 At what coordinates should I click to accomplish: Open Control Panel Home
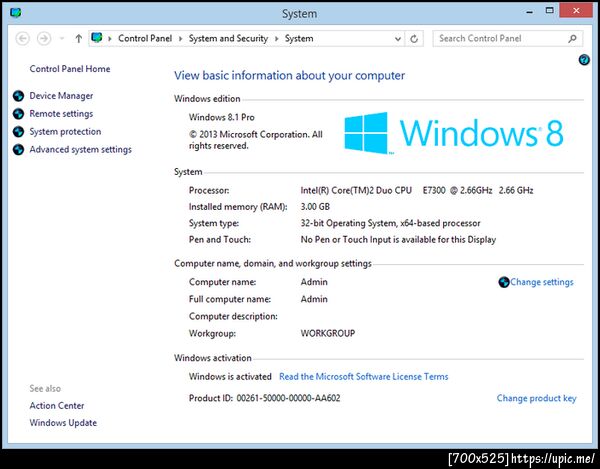[x=70, y=69]
